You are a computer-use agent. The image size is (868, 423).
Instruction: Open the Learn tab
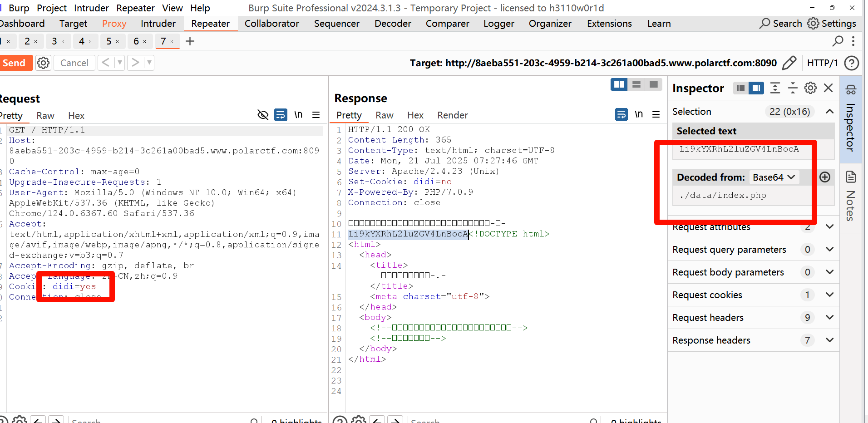(x=659, y=24)
